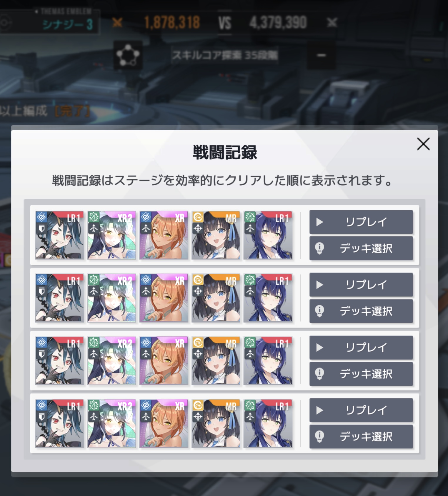Image resolution: width=448 pixels, height=496 pixels.
Task: Choose deck from the third record
Action: 361,374
